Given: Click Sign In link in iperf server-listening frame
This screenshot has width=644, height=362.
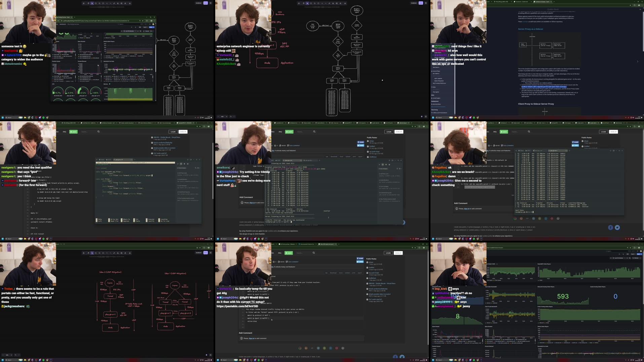Looking at the screenshot, I should tap(252, 203).
